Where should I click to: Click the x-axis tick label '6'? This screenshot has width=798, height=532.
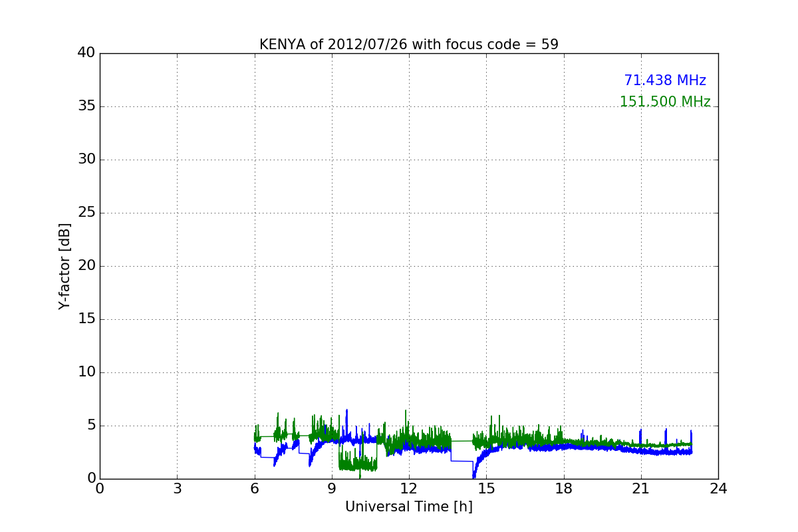pos(255,488)
